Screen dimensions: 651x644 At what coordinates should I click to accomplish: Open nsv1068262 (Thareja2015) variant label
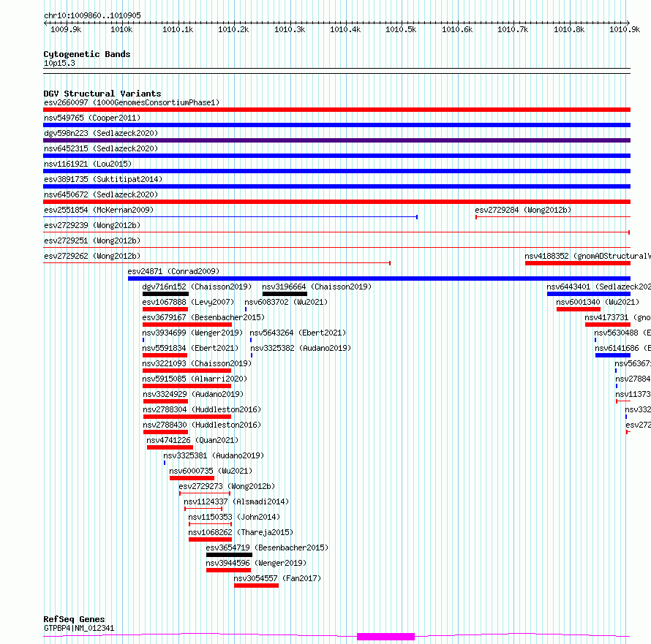pyautogui.click(x=241, y=532)
